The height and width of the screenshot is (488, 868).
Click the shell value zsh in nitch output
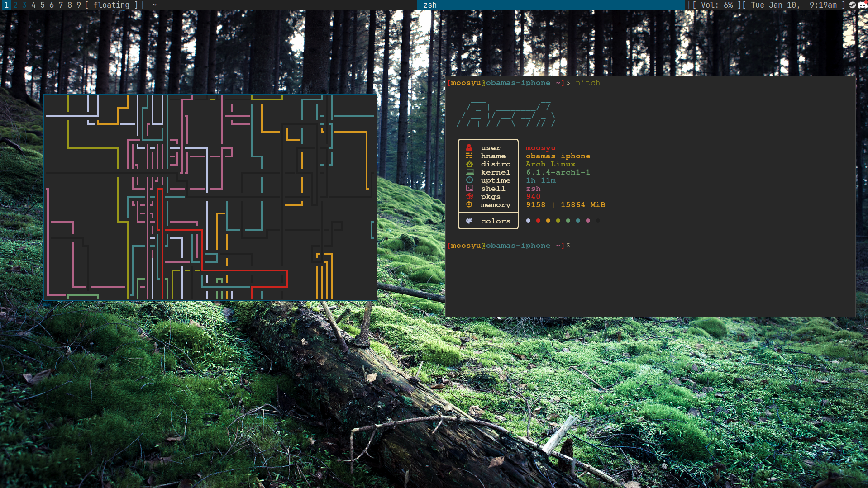coord(533,189)
